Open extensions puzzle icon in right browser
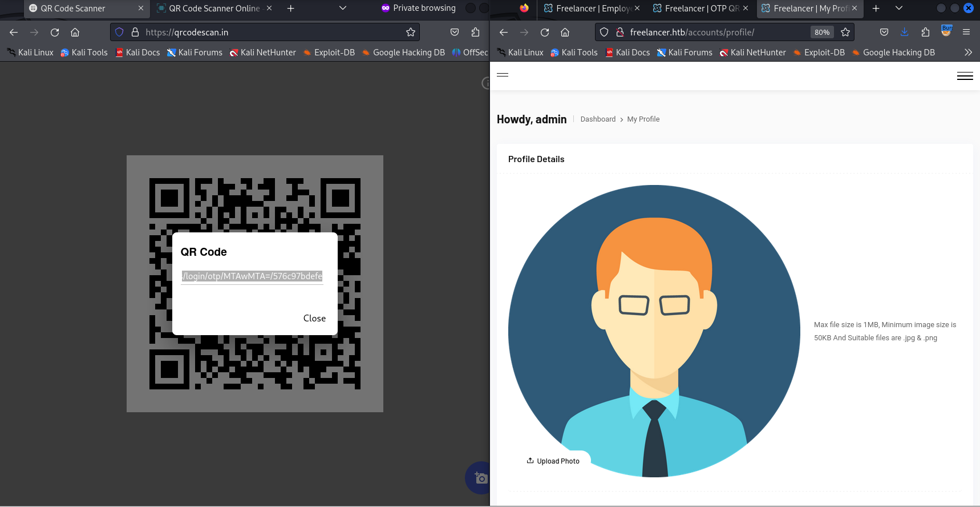Screen dimensions: 980x507 (x=925, y=33)
